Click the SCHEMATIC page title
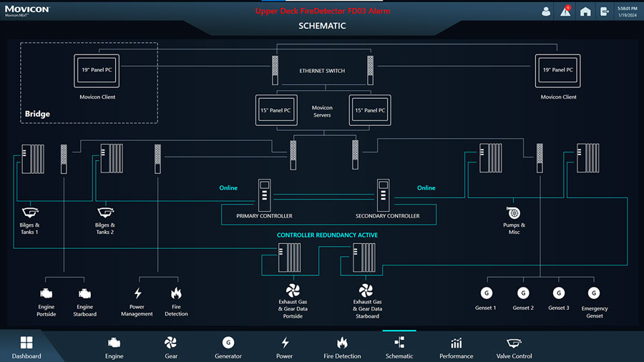 [322, 26]
